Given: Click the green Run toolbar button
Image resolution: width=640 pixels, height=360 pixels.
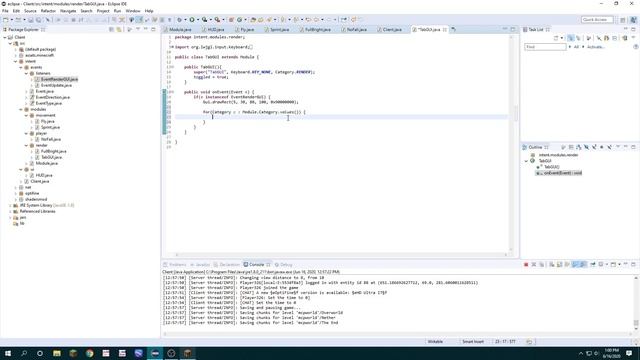Looking at the screenshot, I should [x=191, y=20].
